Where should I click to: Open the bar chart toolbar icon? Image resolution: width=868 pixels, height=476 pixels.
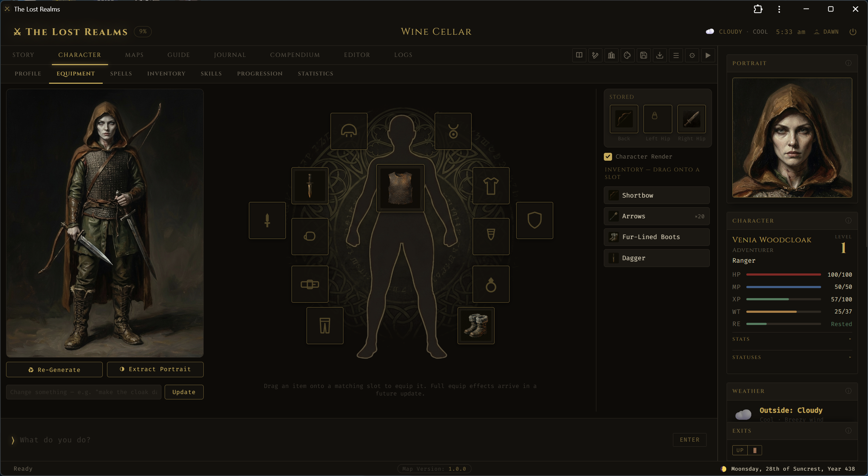pyautogui.click(x=611, y=55)
